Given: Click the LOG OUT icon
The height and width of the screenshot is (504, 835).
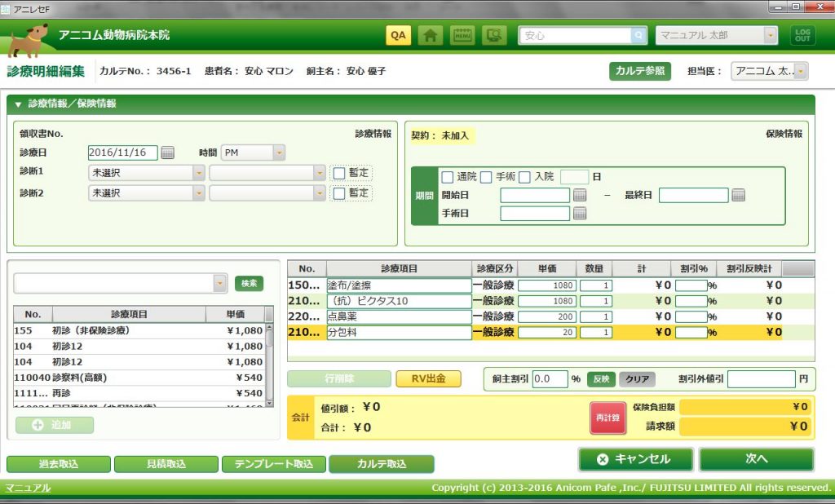Looking at the screenshot, I should [x=802, y=35].
